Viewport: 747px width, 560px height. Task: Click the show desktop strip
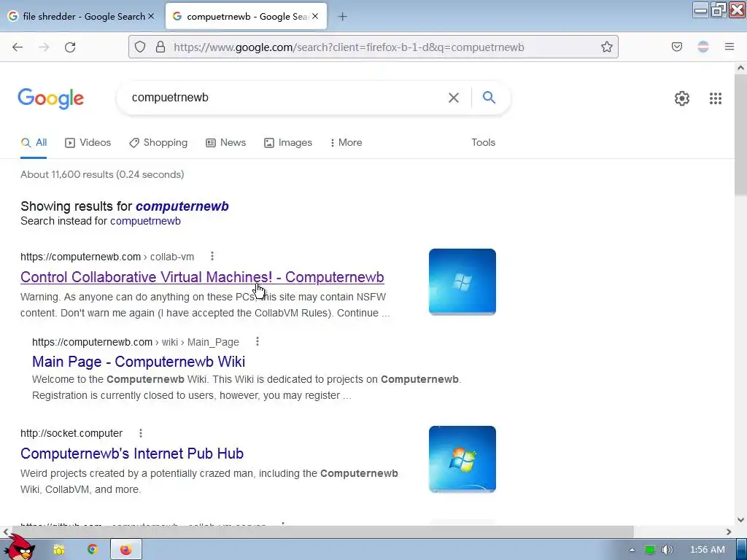click(741, 550)
